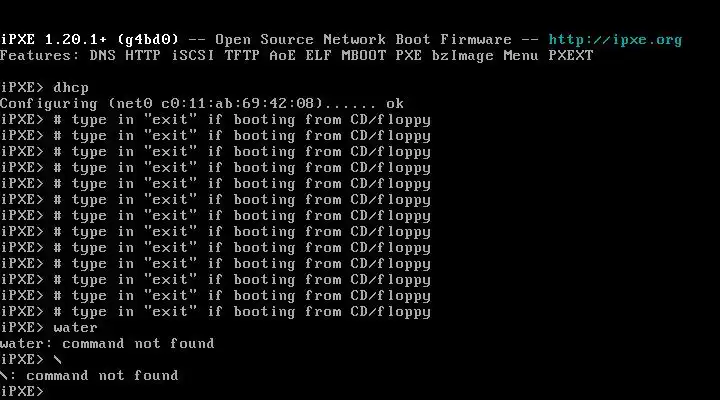Select the (g4bd0) build identifier
This screenshot has width=720, height=400.
(x=148, y=39)
